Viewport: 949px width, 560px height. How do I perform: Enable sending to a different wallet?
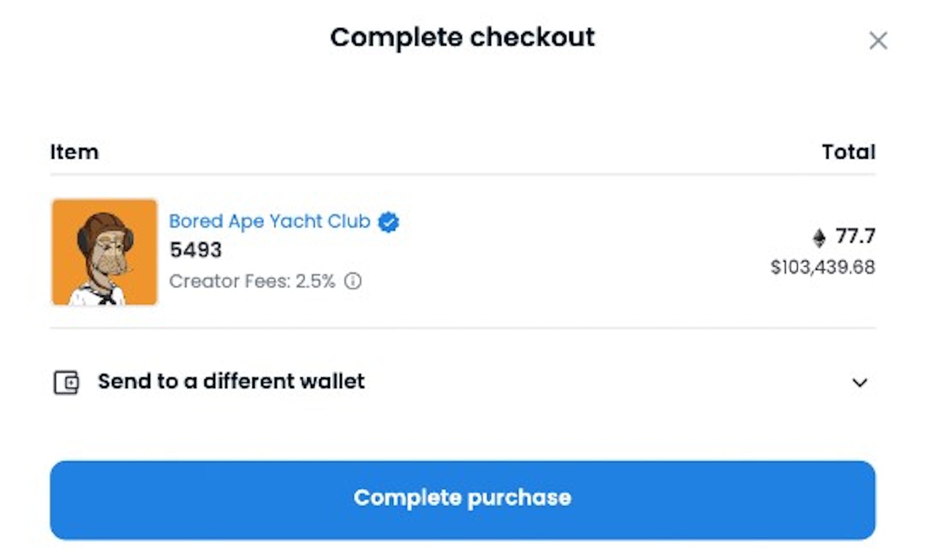[231, 382]
